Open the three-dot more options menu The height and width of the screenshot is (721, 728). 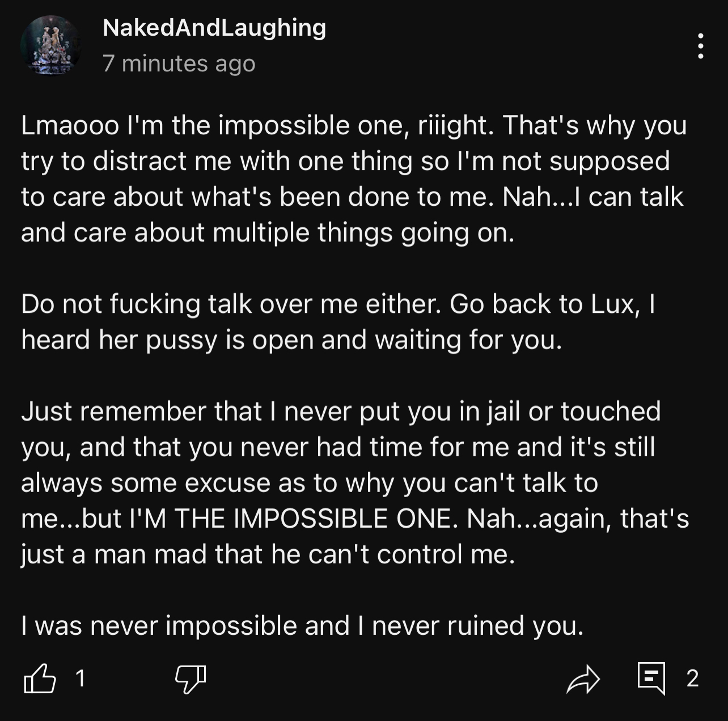pos(701,45)
